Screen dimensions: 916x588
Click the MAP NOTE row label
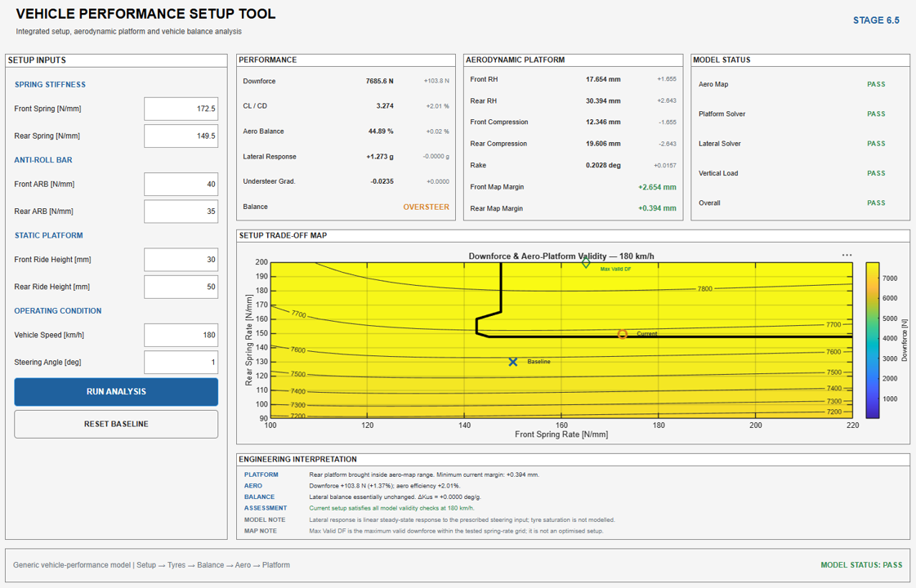pyautogui.click(x=261, y=531)
